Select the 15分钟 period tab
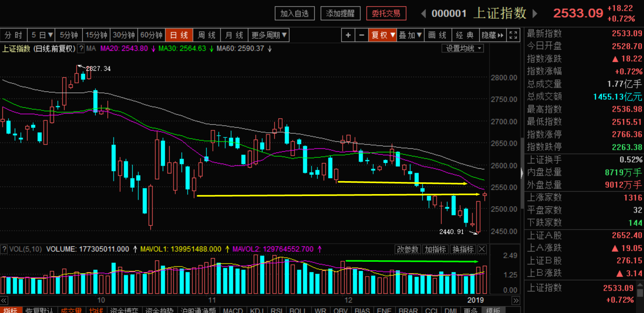The height and width of the screenshot is (313, 644). coord(96,35)
